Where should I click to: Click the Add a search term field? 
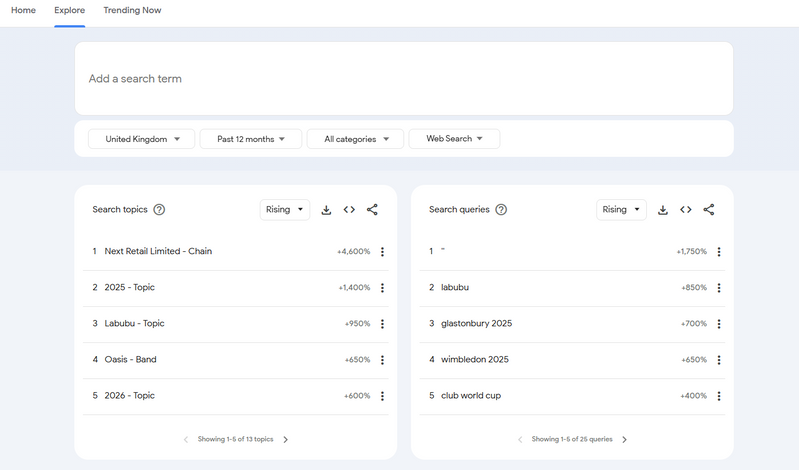(404, 79)
